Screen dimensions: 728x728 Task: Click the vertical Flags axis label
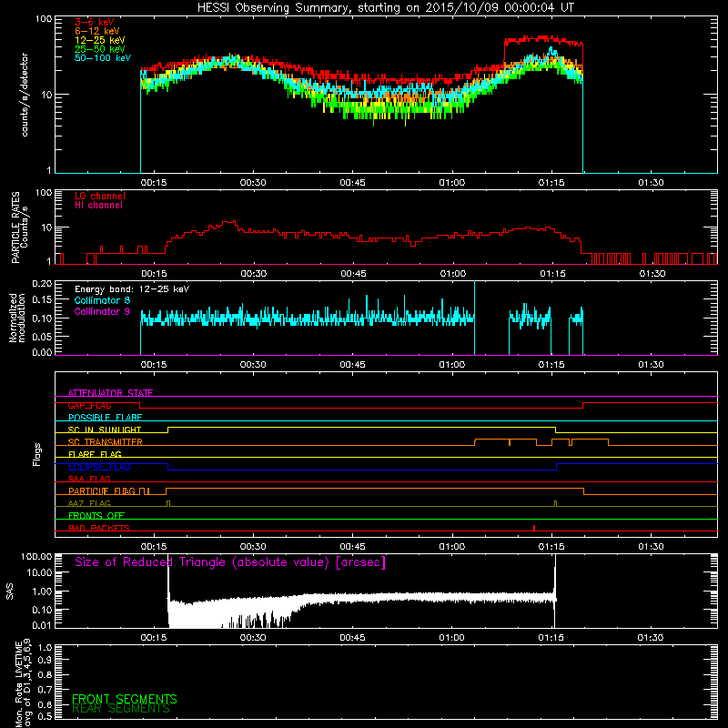[36, 454]
